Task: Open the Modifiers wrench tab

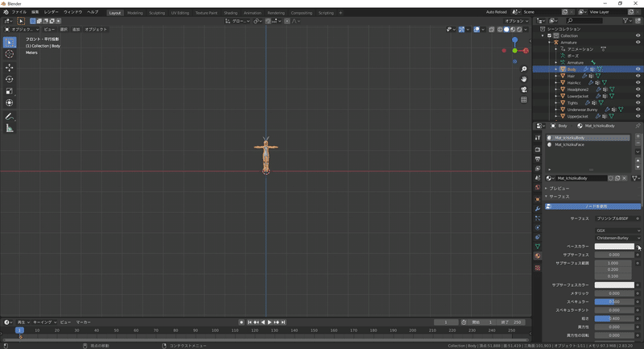Action: pos(538,209)
